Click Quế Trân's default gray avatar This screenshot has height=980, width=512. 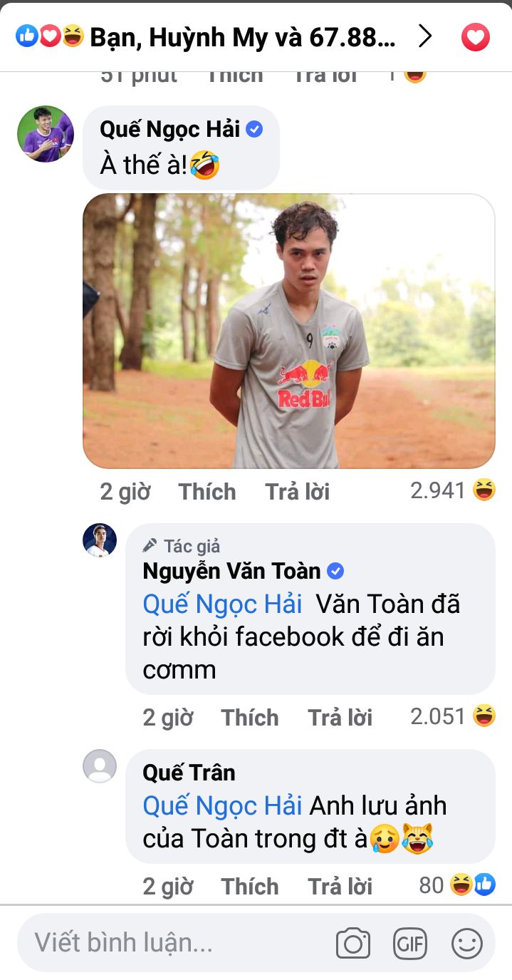(x=100, y=766)
